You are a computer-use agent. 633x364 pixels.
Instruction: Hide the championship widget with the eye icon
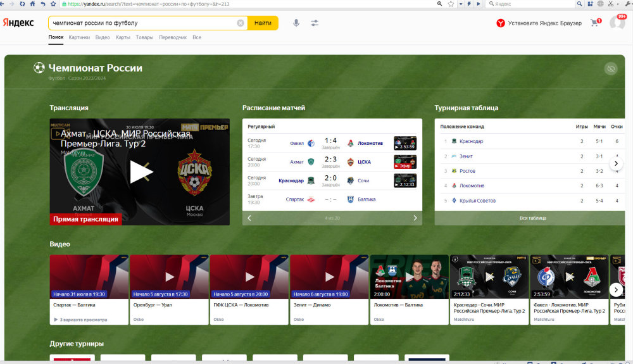point(611,68)
